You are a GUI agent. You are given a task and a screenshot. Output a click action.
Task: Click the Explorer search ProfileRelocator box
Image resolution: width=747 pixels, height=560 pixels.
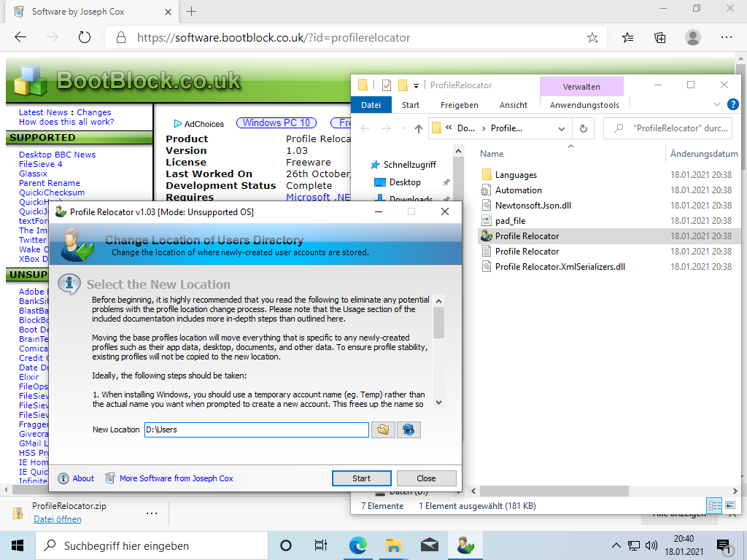pyautogui.click(x=667, y=128)
